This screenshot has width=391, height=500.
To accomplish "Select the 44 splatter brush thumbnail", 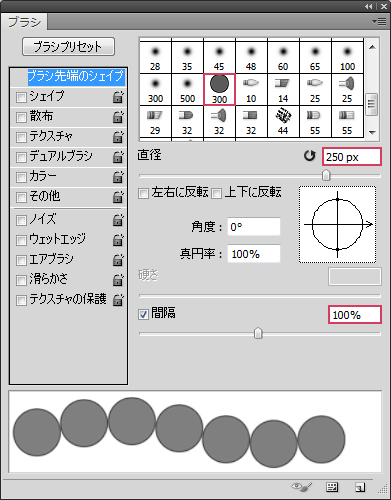I will (283, 121).
